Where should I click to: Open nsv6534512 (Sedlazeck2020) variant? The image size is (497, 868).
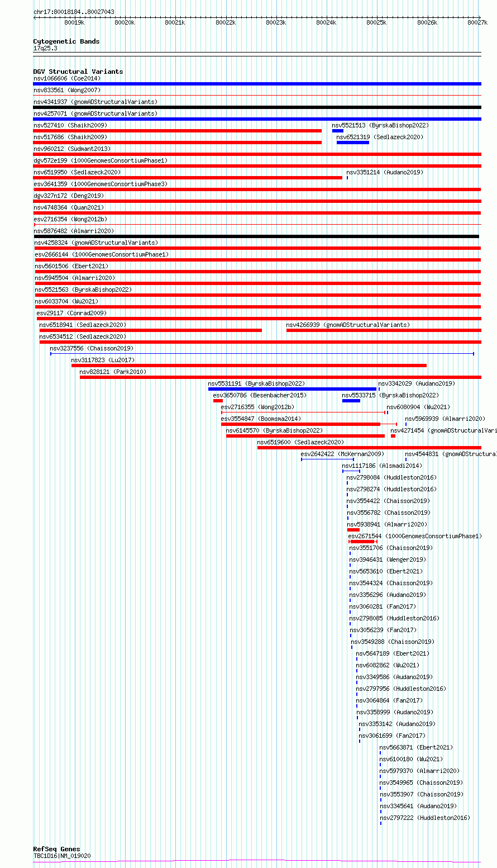(83, 336)
